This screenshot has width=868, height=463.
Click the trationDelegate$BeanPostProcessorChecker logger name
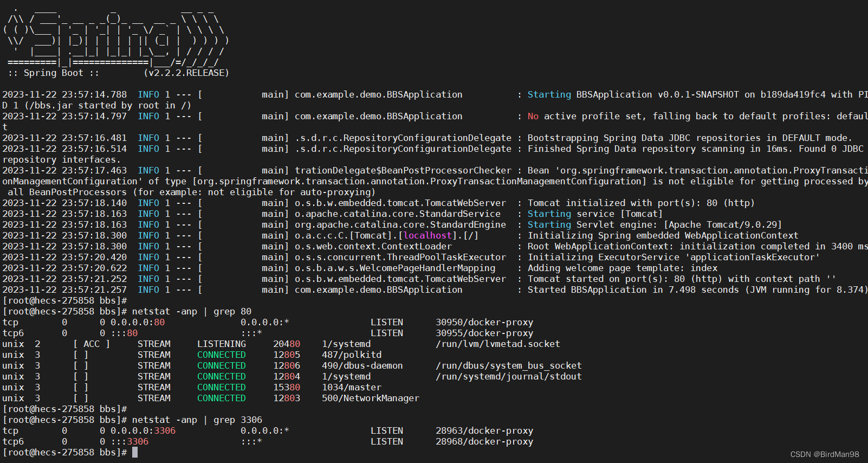coord(403,170)
